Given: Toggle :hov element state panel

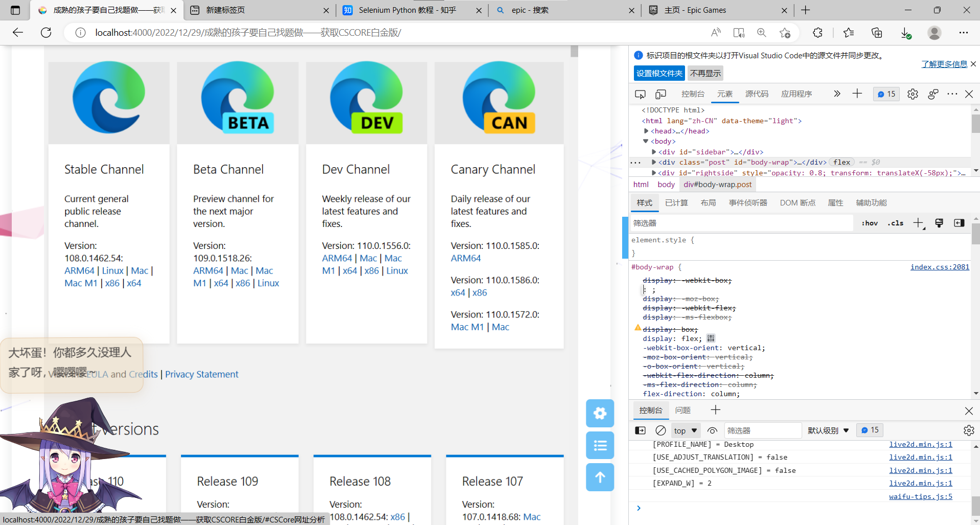Looking at the screenshot, I should (x=870, y=223).
